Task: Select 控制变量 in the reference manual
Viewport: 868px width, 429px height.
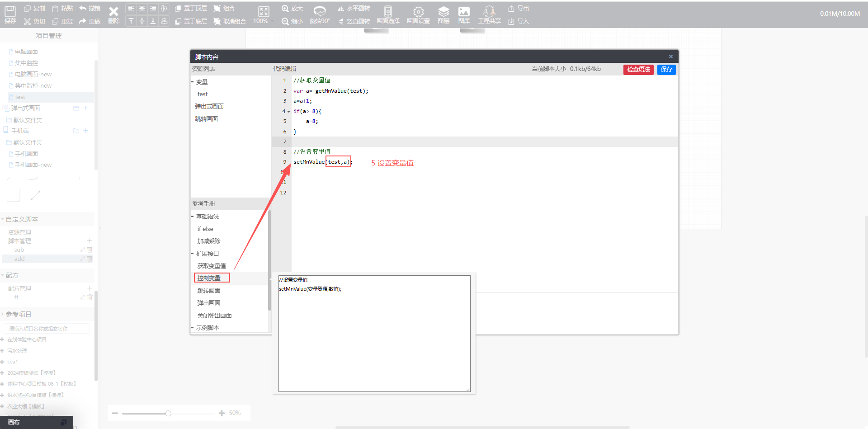Action: click(209, 278)
